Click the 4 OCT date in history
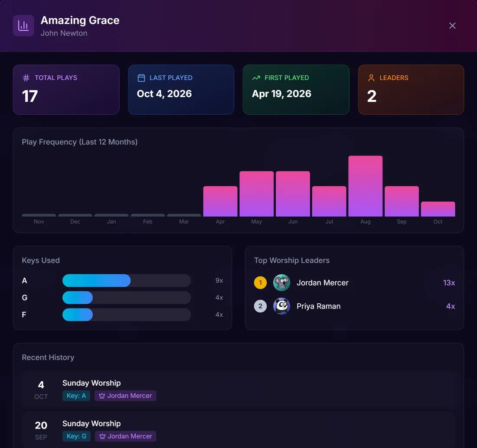 [x=41, y=390]
